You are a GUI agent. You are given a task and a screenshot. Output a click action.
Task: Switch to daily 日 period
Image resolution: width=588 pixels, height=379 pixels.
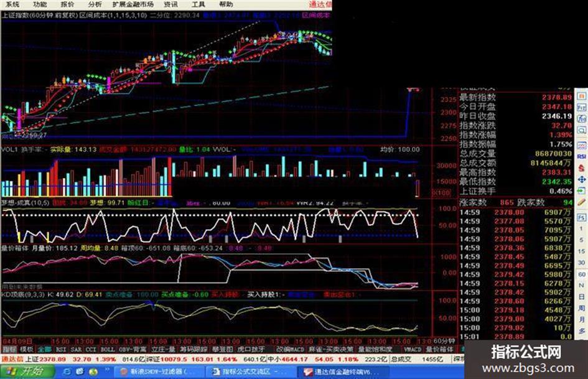pos(582,297)
